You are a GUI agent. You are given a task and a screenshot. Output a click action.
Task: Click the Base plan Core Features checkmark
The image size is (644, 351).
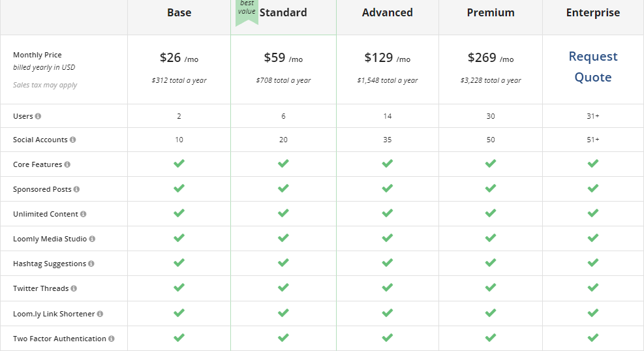(179, 163)
